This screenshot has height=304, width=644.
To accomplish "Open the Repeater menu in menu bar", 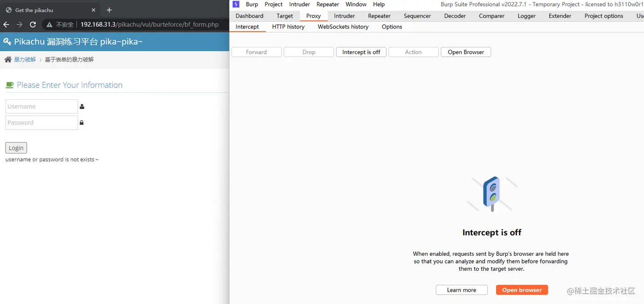I will point(328,4).
